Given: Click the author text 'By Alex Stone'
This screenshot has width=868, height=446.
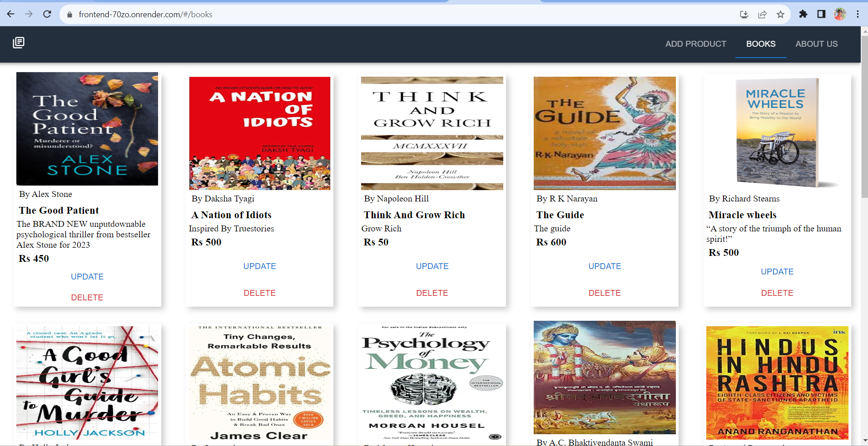Looking at the screenshot, I should coord(45,194).
